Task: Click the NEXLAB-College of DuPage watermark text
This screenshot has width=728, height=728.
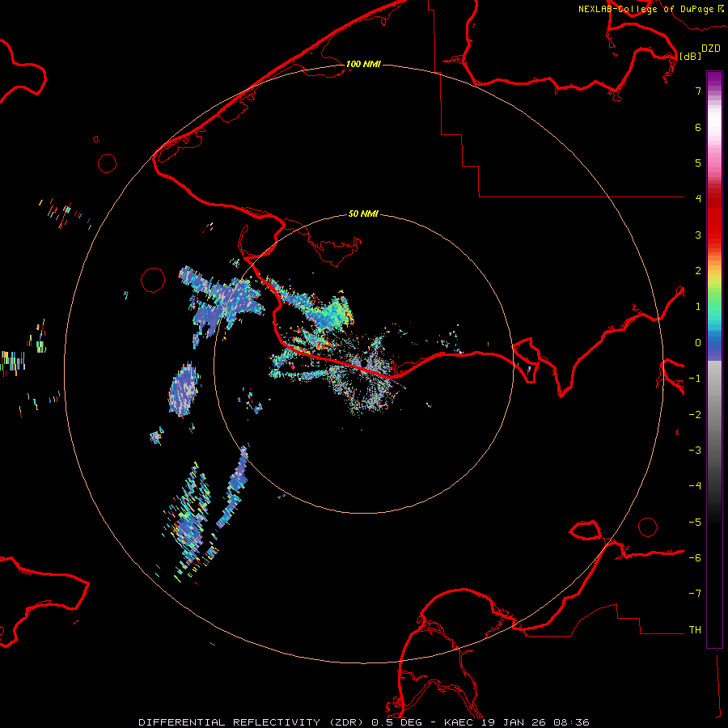Action: click(x=645, y=9)
